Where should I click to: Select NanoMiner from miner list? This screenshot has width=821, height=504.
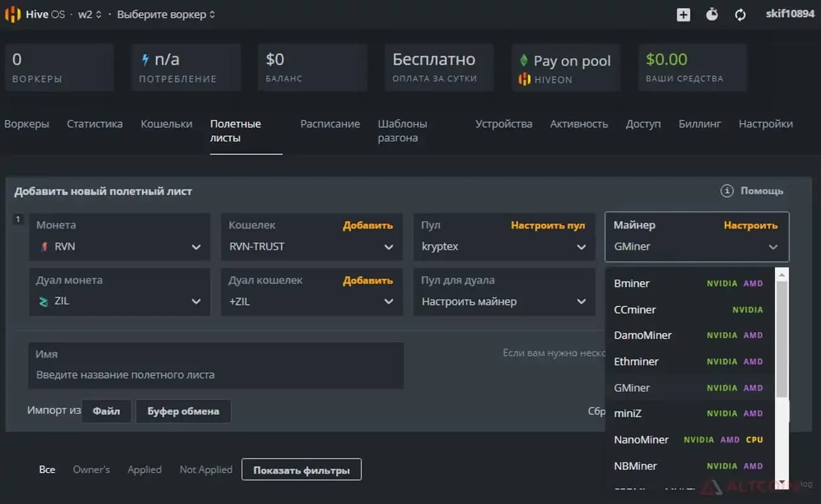tap(690, 440)
